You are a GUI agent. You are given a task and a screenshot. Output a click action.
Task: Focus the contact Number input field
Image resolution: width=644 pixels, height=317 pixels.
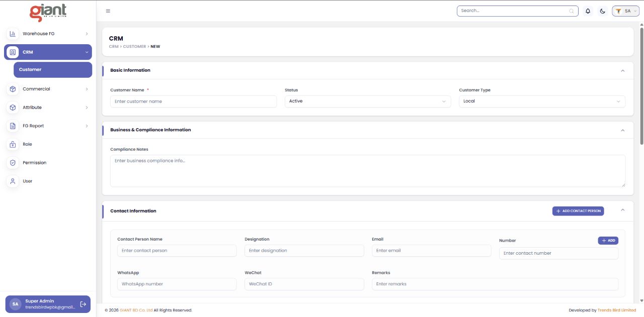tap(558, 253)
